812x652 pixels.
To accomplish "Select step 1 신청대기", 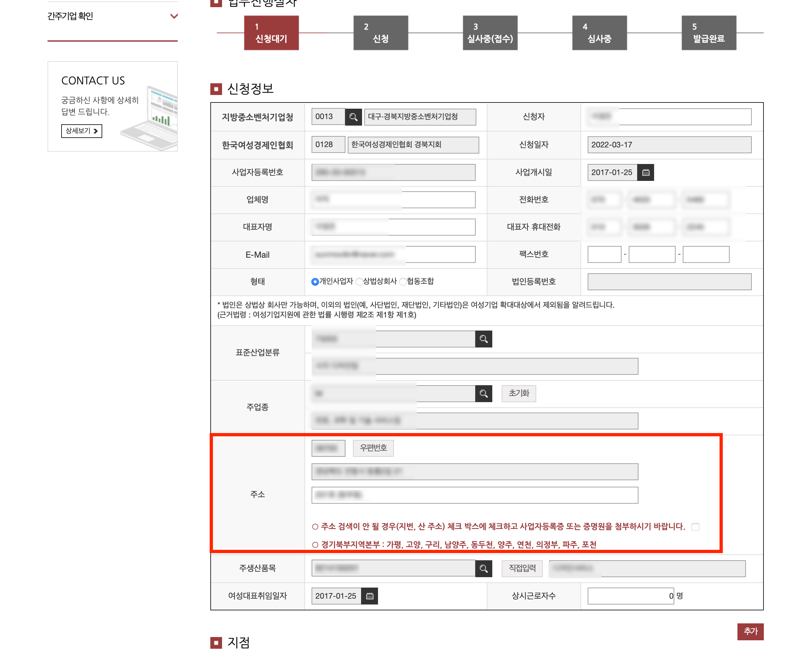I will 271,33.
